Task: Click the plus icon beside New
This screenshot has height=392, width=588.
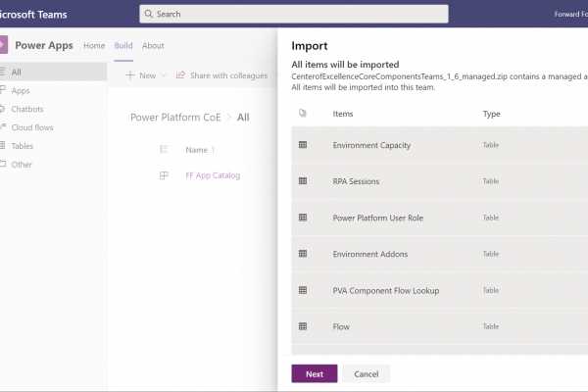Action: 130,75
